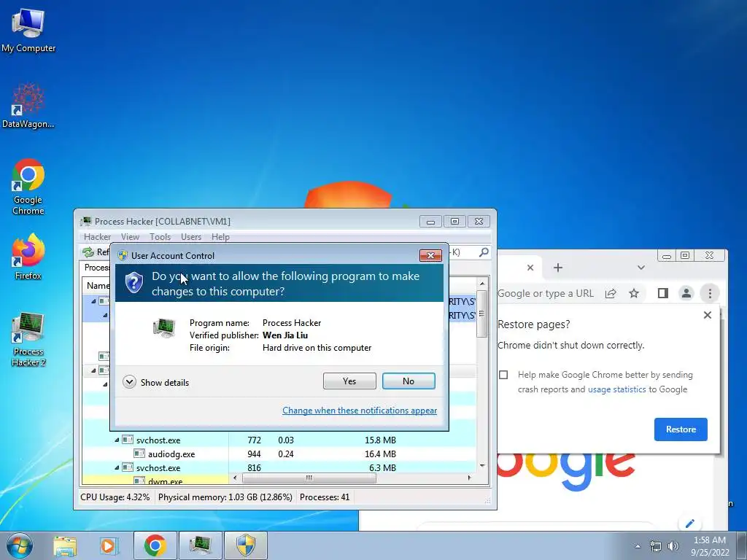The image size is (747, 560).
Task: Click Restore in Chrome restore pages popup
Action: click(681, 429)
